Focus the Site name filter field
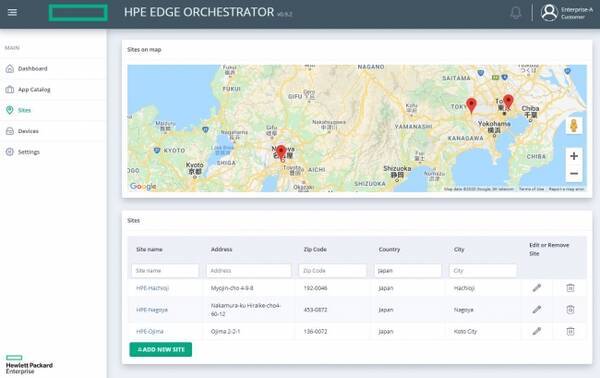The width and height of the screenshot is (600, 378). pos(165,270)
